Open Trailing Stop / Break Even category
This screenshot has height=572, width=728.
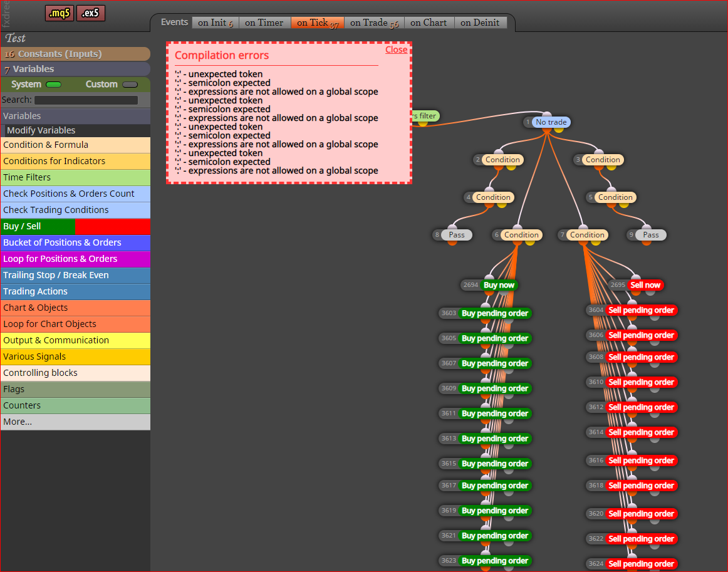click(x=75, y=275)
